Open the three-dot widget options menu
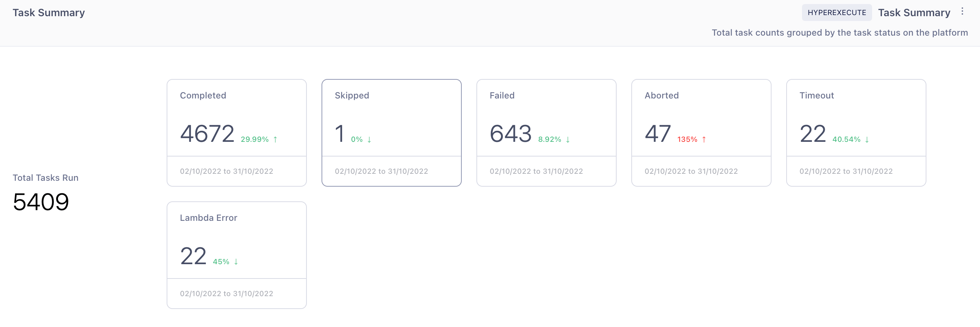The image size is (980, 327). [x=962, y=11]
